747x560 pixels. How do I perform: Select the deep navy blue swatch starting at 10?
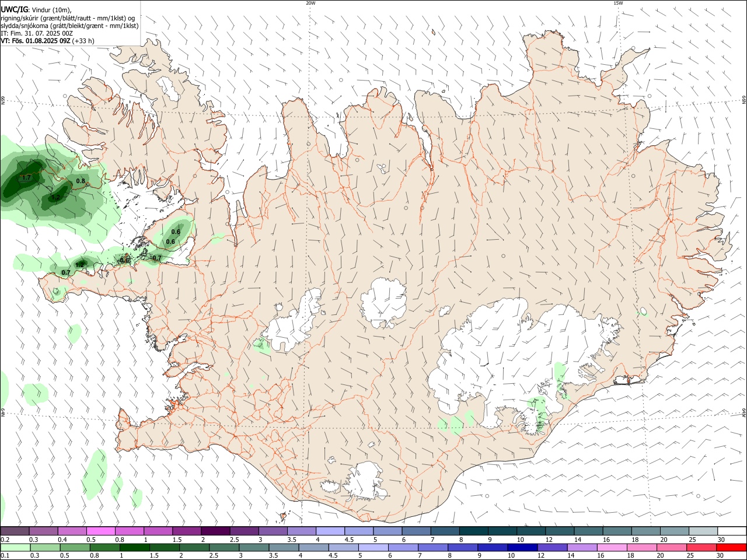tap(522, 547)
